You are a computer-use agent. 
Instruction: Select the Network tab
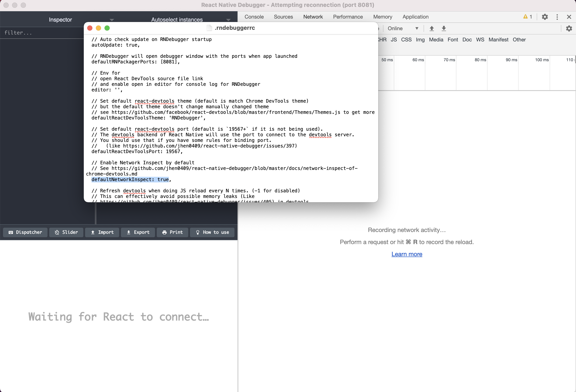point(313,17)
